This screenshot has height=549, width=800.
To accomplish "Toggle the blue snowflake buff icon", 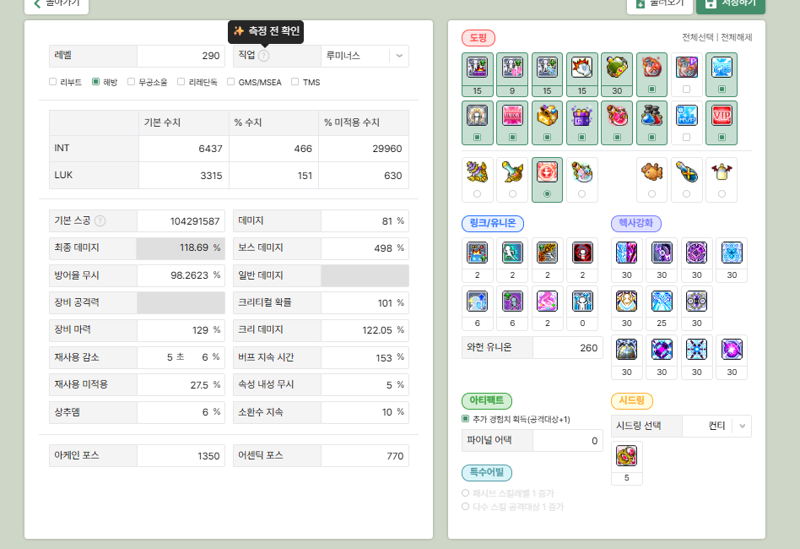I will (721, 74).
